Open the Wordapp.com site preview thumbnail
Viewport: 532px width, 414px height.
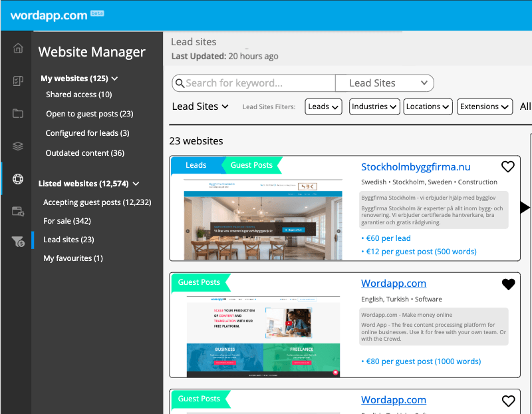tap(263, 337)
